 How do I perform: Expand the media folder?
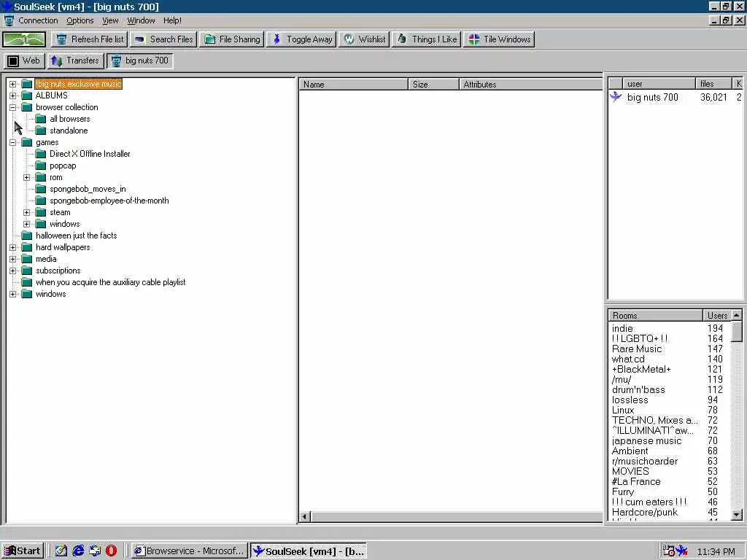click(13, 259)
